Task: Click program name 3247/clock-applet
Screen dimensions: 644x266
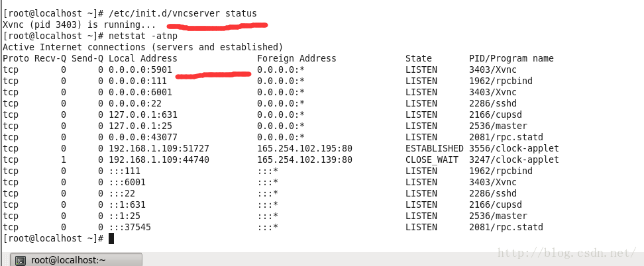Action: coord(513,159)
